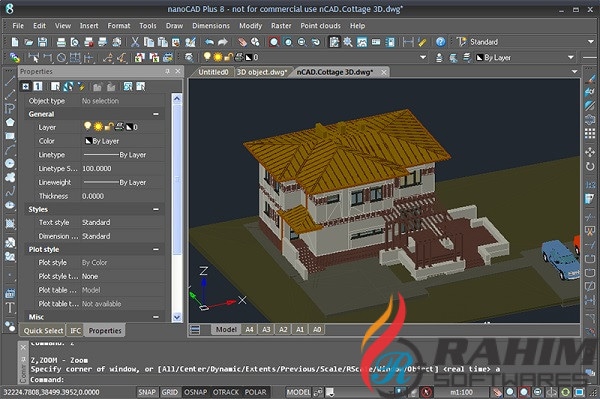Cut selection with the scissors icon
600x399 pixels.
135,42
